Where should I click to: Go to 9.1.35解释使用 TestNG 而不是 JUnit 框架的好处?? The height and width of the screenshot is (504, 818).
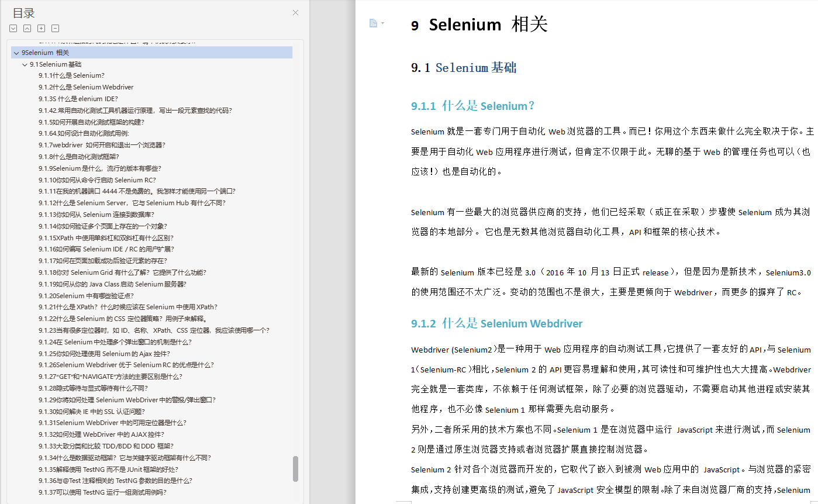(109, 470)
